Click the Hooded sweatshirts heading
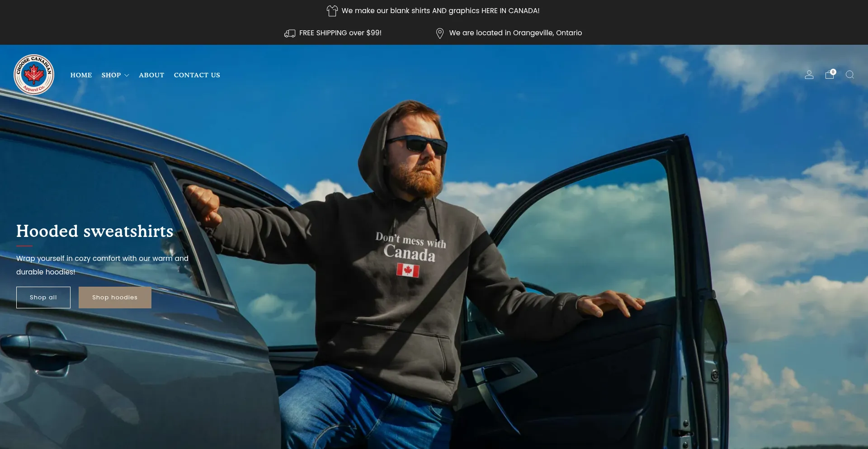 coord(95,231)
